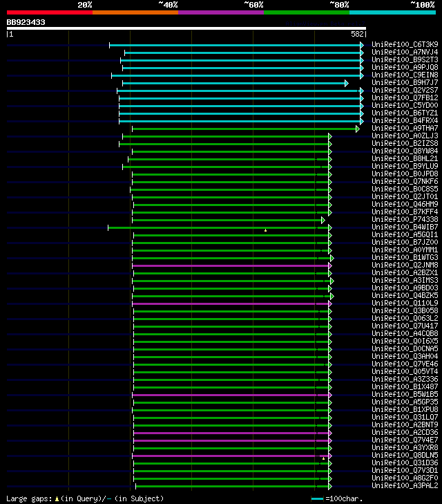Click the red 20% identity legend segment

(x=50, y=12)
